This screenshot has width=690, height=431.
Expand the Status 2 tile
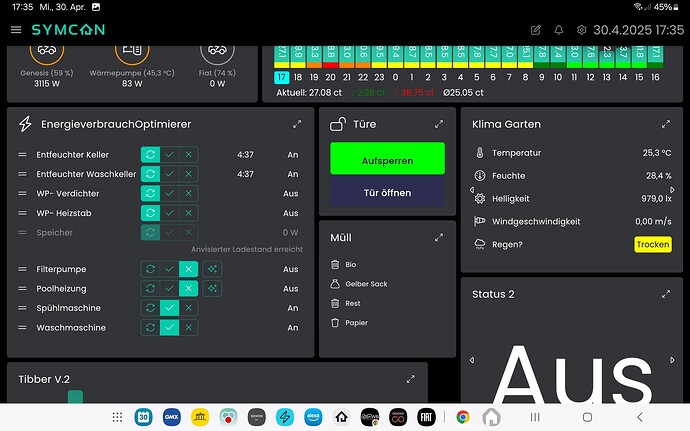click(x=666, y=294)
